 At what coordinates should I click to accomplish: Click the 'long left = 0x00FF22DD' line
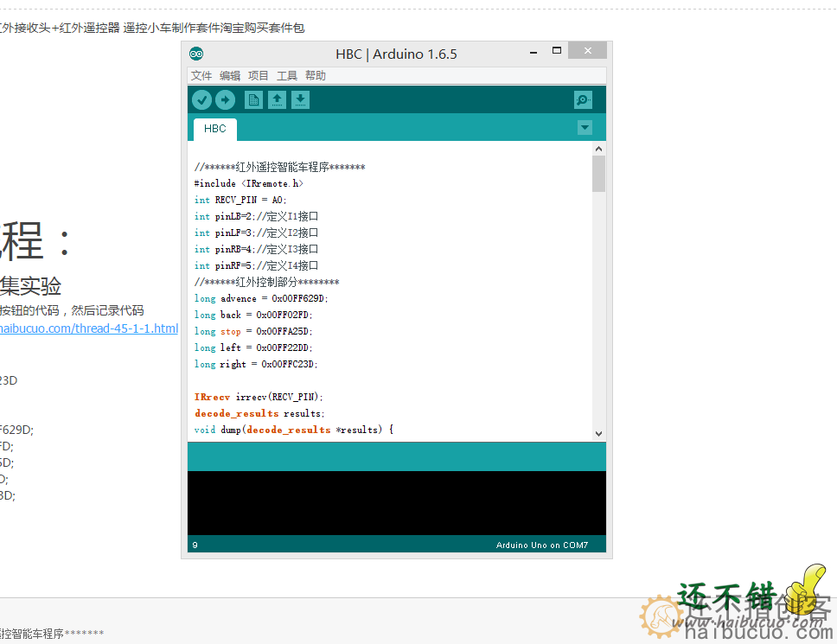[253, 348]
